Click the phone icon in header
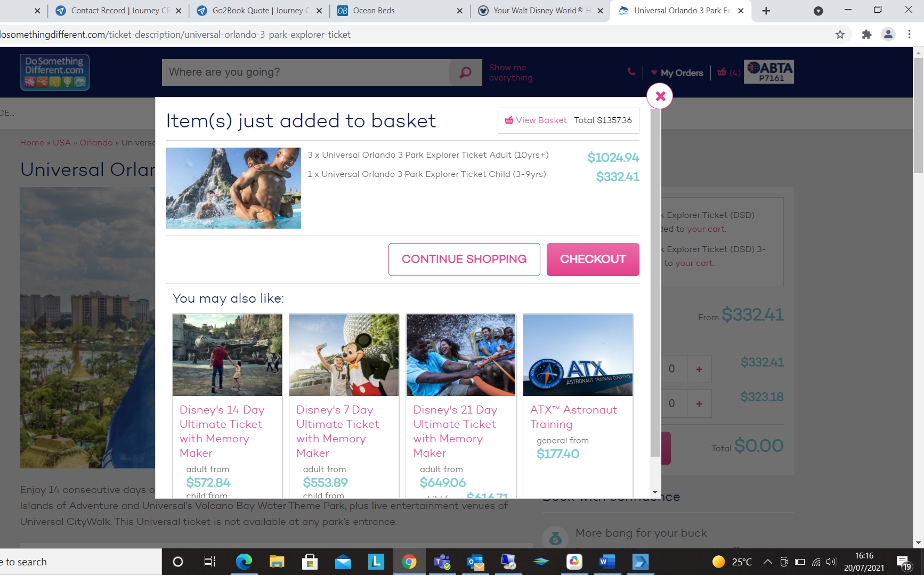Screen dimensions: 924x575 pyautogui.click(x=631, y=72)
